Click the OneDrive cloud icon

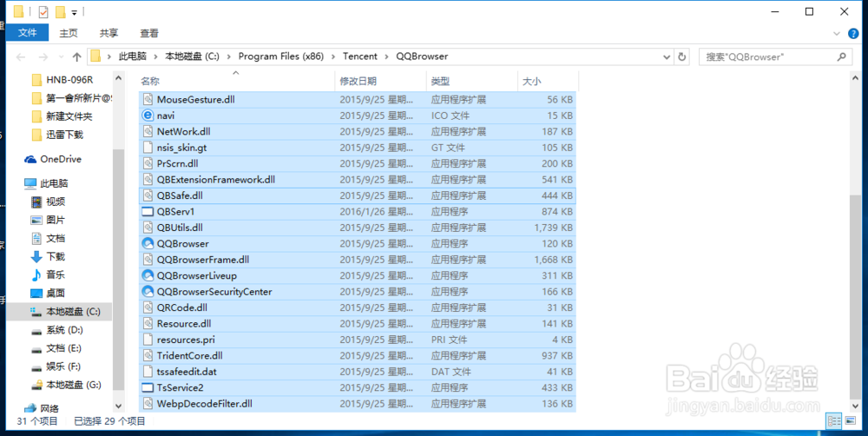[x=30, y=160]
